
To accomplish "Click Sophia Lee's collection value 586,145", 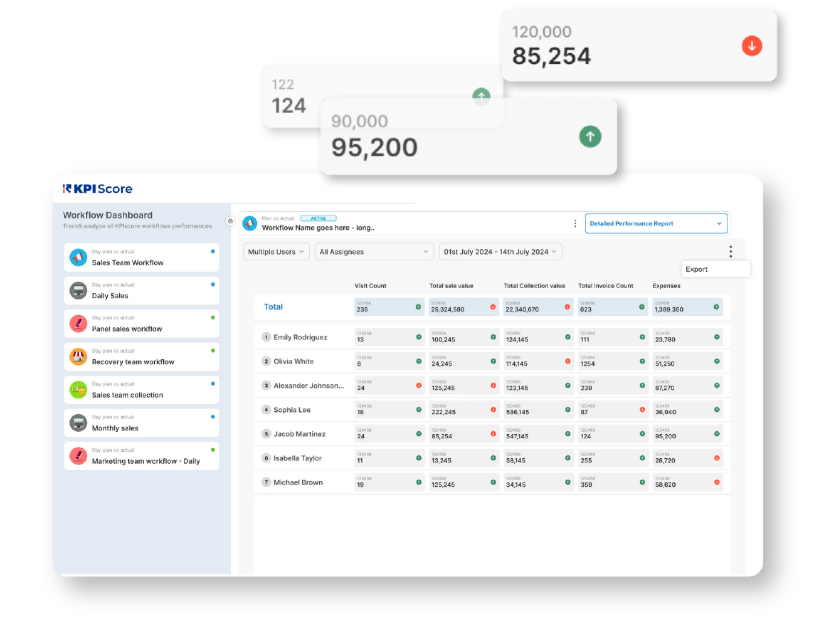I will click(518, 412).
